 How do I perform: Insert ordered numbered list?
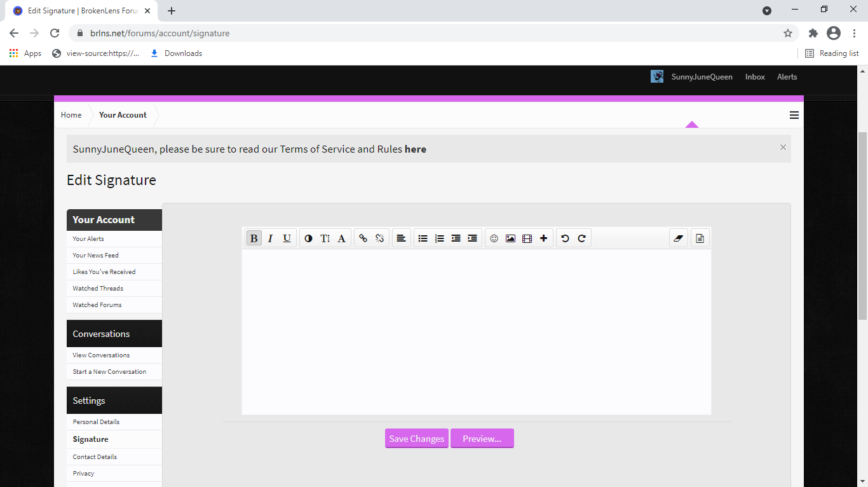(x=439, y=238)
